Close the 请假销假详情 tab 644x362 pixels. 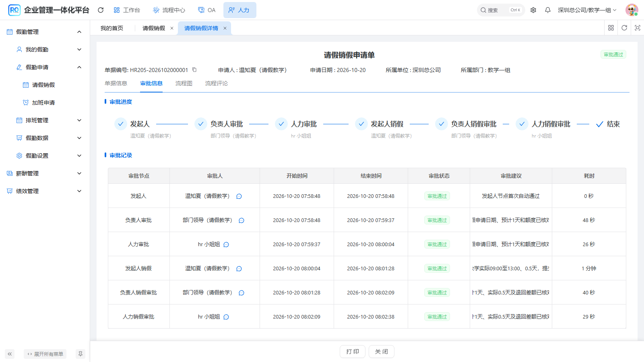click(225, 28)
